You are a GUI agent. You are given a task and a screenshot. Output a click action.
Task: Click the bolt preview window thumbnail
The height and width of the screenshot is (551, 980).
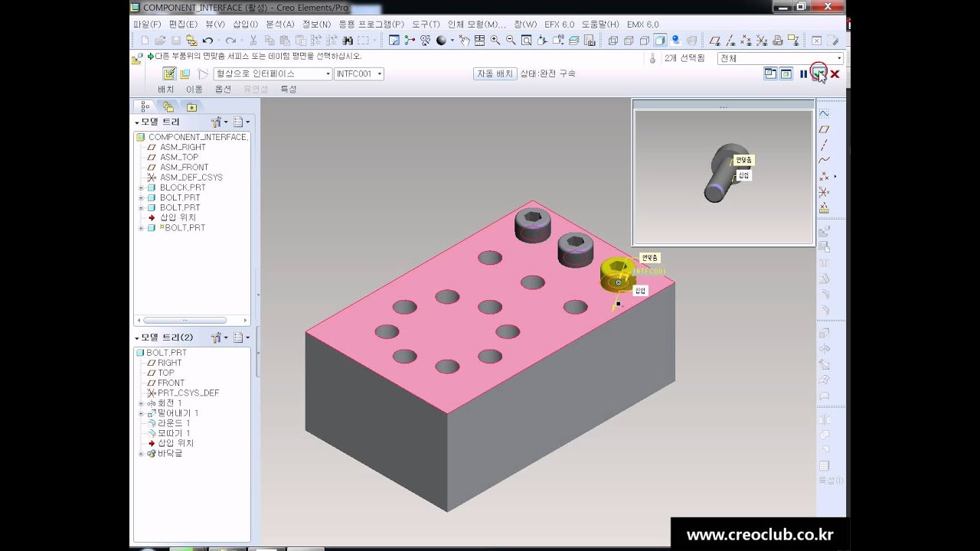pos(724,177)
